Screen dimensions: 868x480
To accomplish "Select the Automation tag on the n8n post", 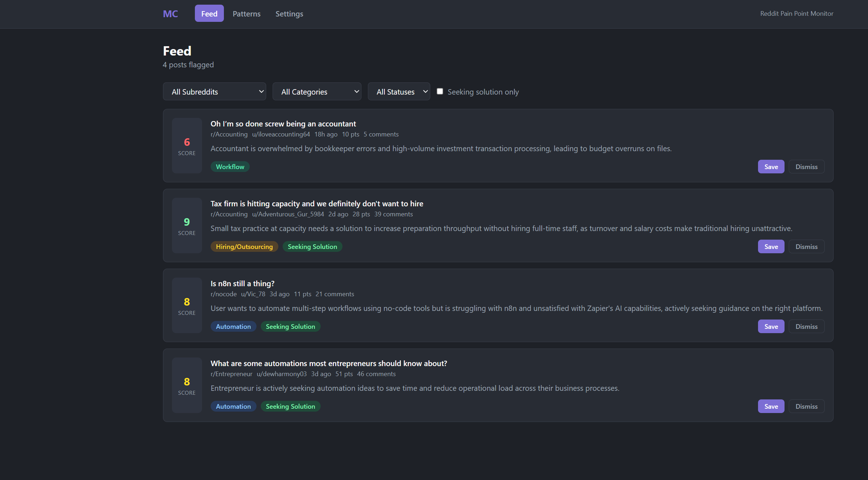I will (233, 326).
